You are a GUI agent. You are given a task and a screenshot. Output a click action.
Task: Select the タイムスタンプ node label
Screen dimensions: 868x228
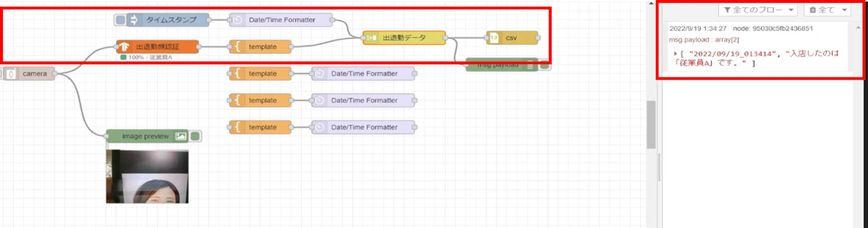[x=171, y=20]
